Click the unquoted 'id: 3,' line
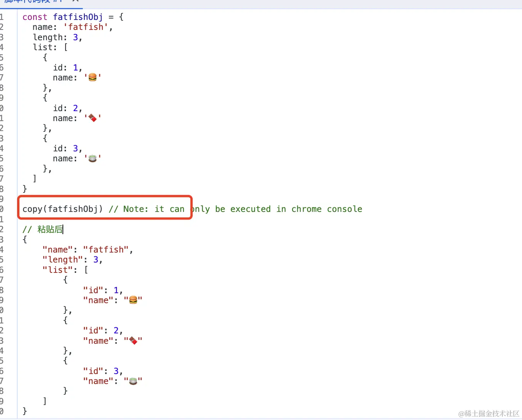 [x=67, y=149]
